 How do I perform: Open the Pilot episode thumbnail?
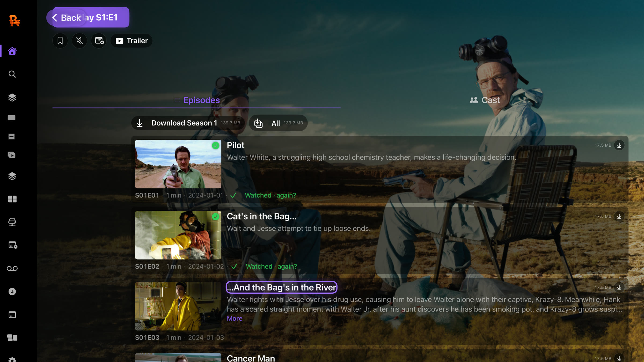[x=178, y=164]
